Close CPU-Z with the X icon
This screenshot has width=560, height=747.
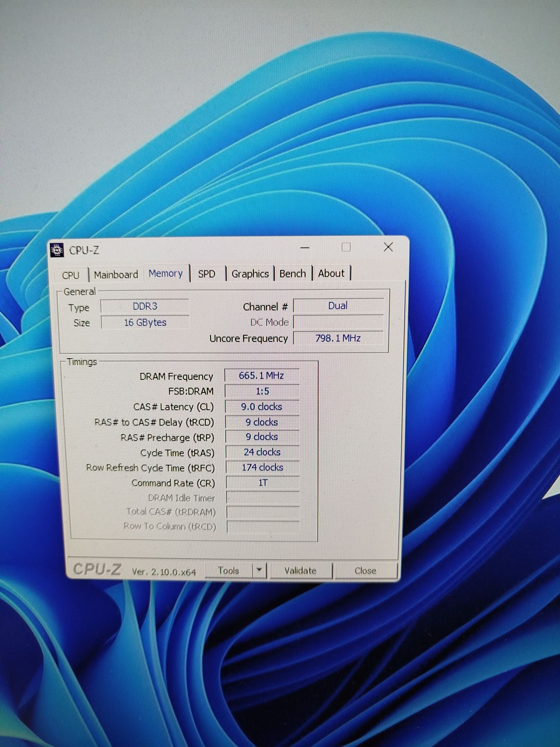tap(388, 247)
